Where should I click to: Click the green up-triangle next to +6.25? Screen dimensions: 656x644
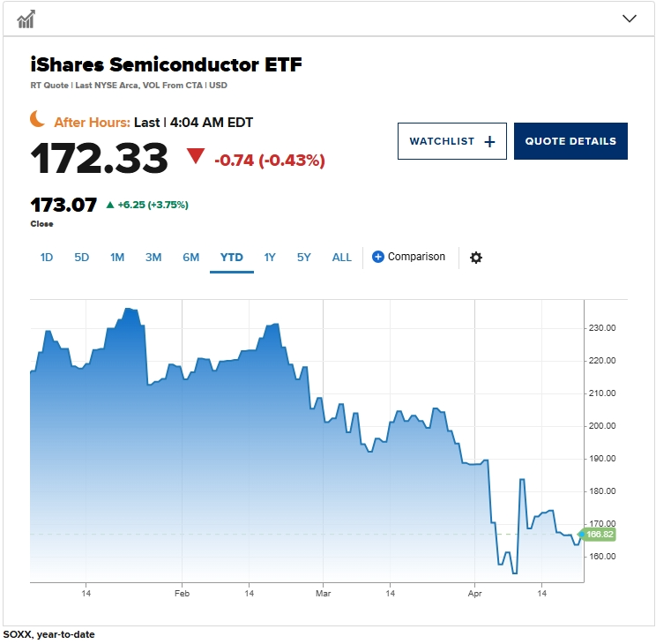tap(110, 205)
